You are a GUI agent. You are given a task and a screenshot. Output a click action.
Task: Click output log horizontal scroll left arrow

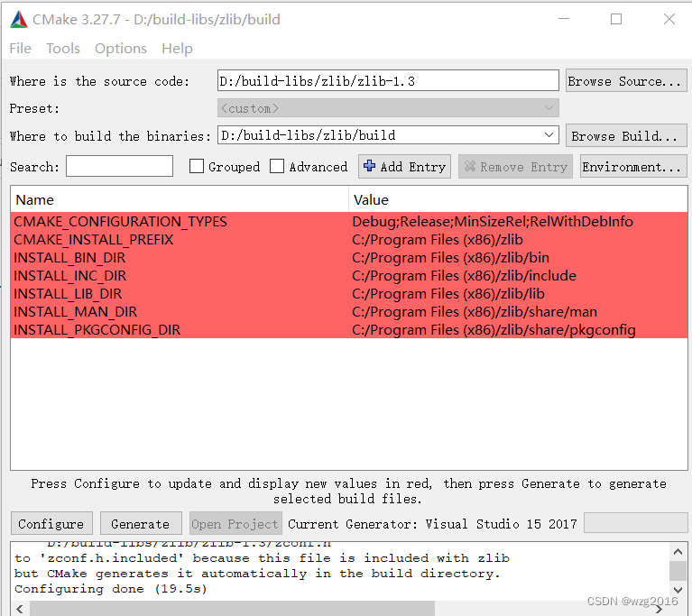coord(20,609)
